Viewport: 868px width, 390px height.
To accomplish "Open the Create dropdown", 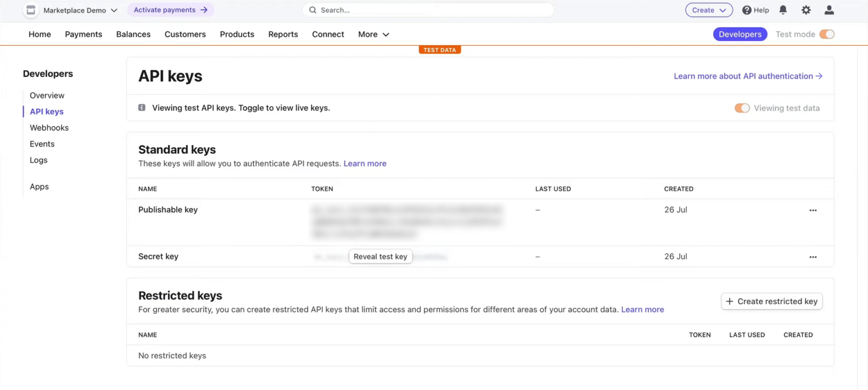I will click(x=709, y=10).
